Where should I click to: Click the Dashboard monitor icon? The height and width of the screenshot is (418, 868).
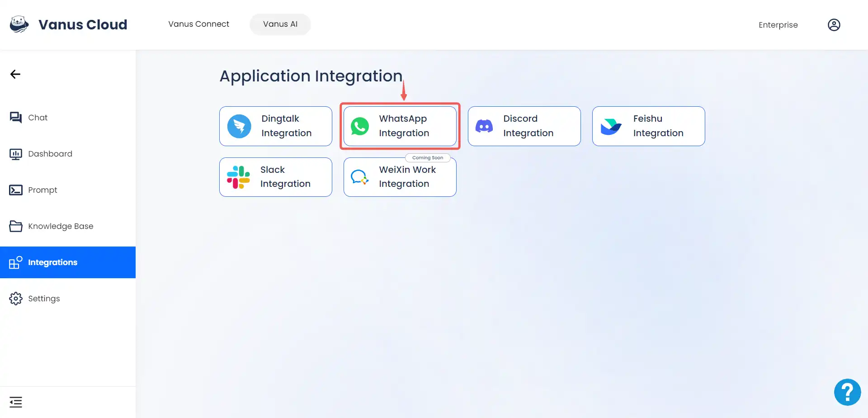coord(16,154)
